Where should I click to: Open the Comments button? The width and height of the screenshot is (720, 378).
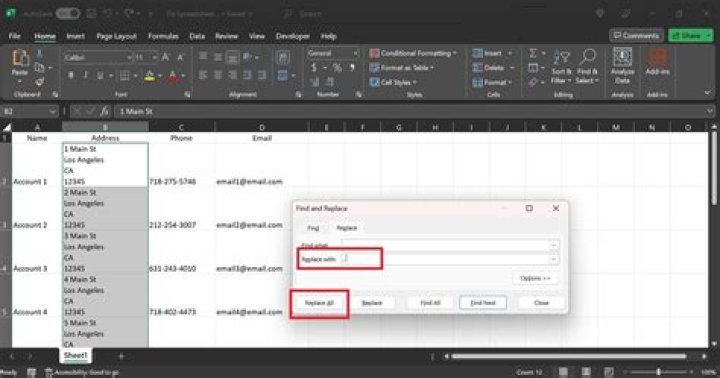636,35
